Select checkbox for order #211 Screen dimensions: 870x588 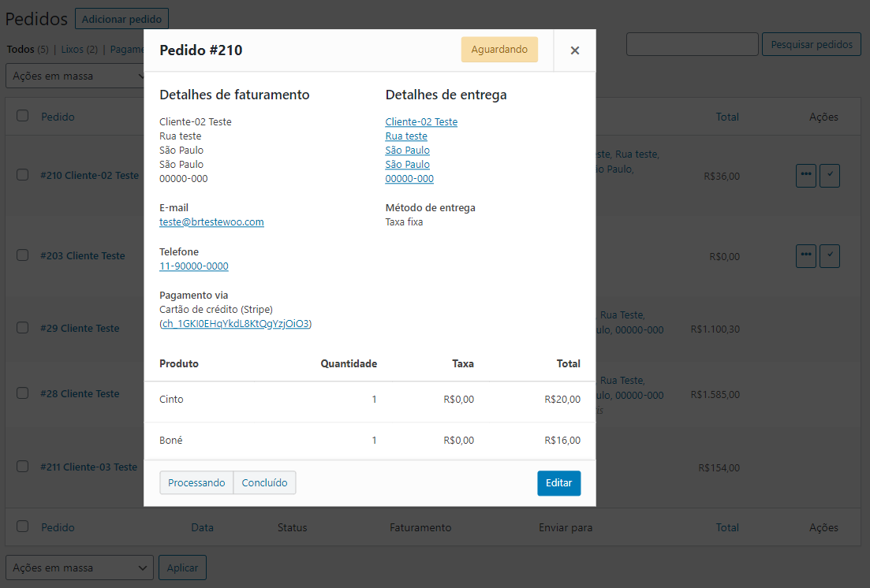pyautogui.click(x=23, y=467)
